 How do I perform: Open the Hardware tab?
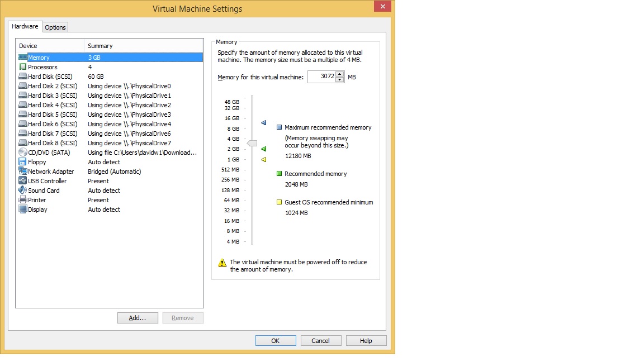pos(25,26)
